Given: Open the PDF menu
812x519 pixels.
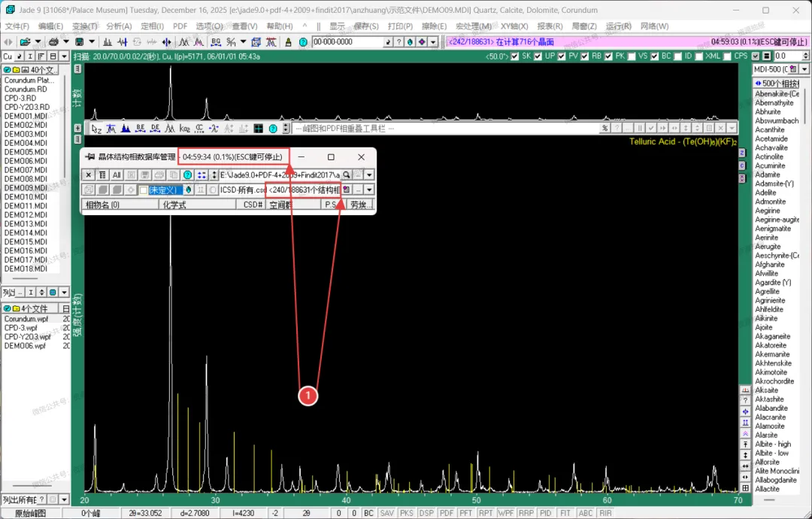Looking at the screenshot, I should point(180,26).
